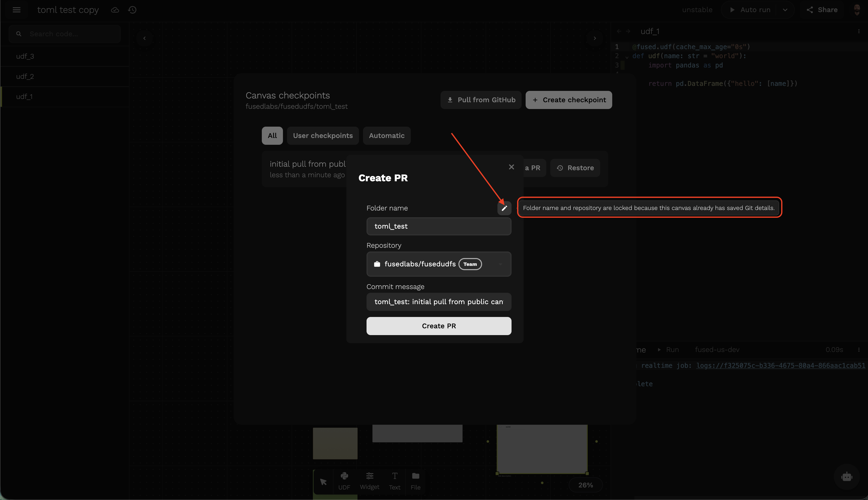This screenshot has width=868, height=500.
Task: Select udf_2 in the sidebar
Action: click(64, 77)
